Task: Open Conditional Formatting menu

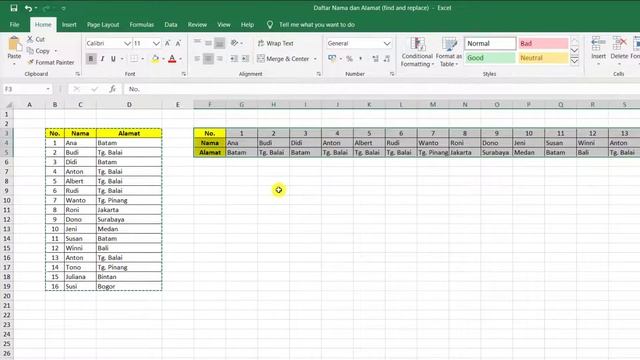Action: click(x=417, y=52)
